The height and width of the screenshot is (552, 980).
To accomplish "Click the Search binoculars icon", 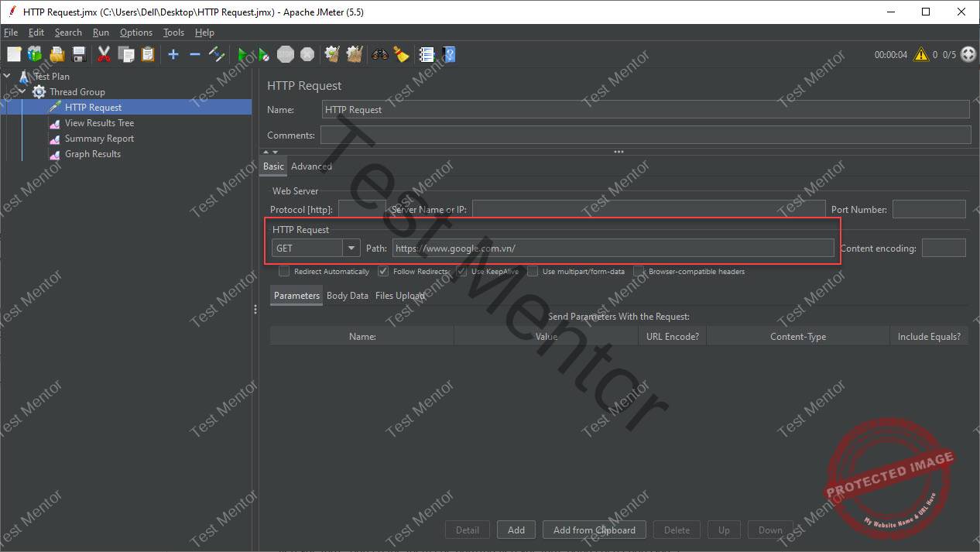I will 379,54.
